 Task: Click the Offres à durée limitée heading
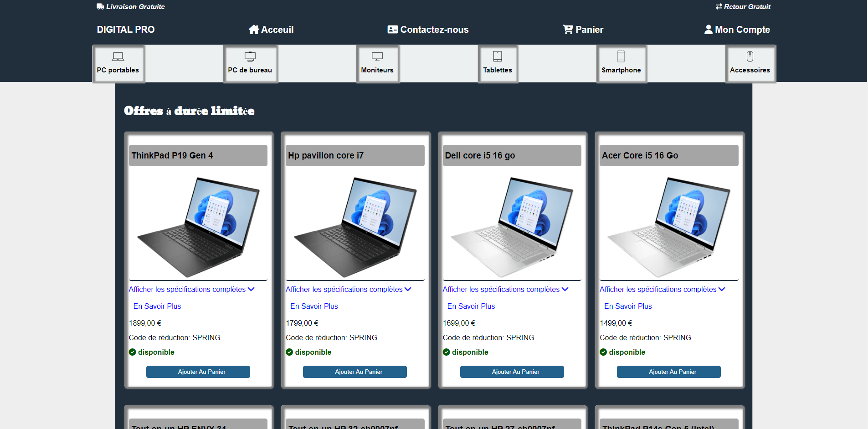tap(189, 111)
